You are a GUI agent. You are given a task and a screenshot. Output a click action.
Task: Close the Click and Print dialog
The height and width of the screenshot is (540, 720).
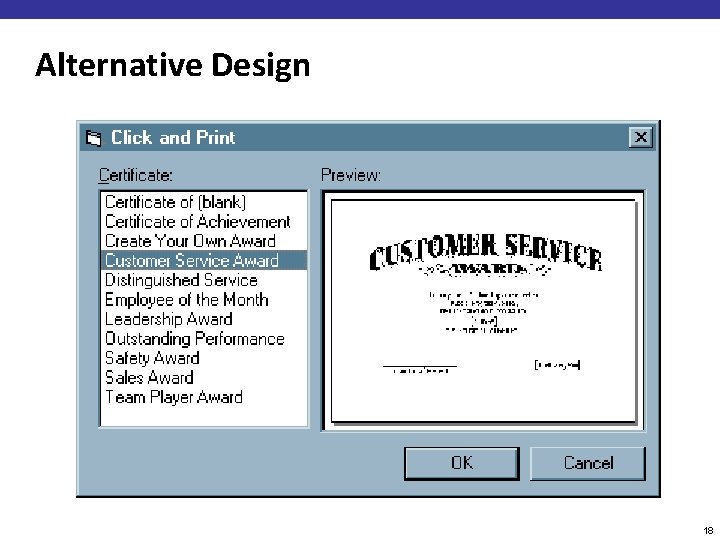click(641, 137)
